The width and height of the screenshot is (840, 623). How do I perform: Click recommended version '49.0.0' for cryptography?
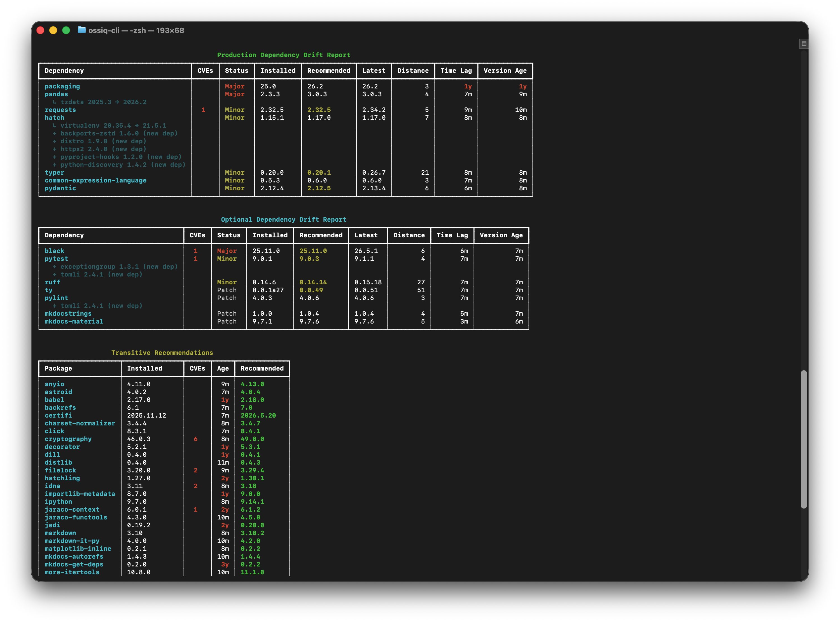[x=252, y=439]
